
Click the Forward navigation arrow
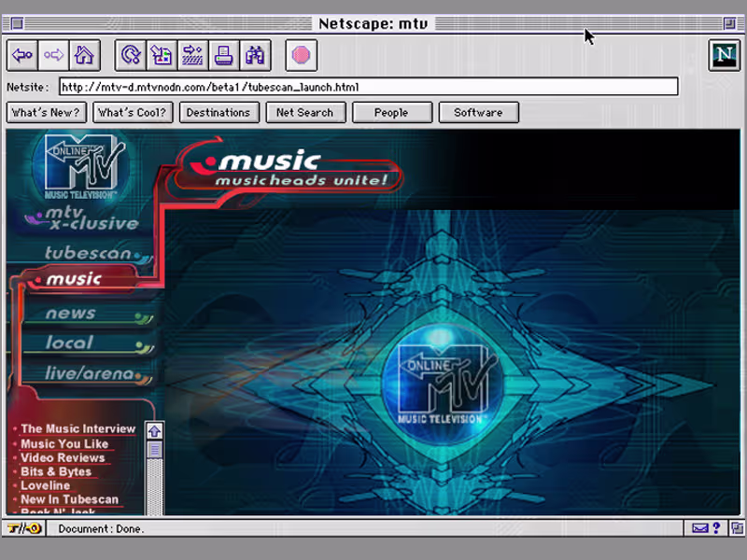(x=53, y=55)
